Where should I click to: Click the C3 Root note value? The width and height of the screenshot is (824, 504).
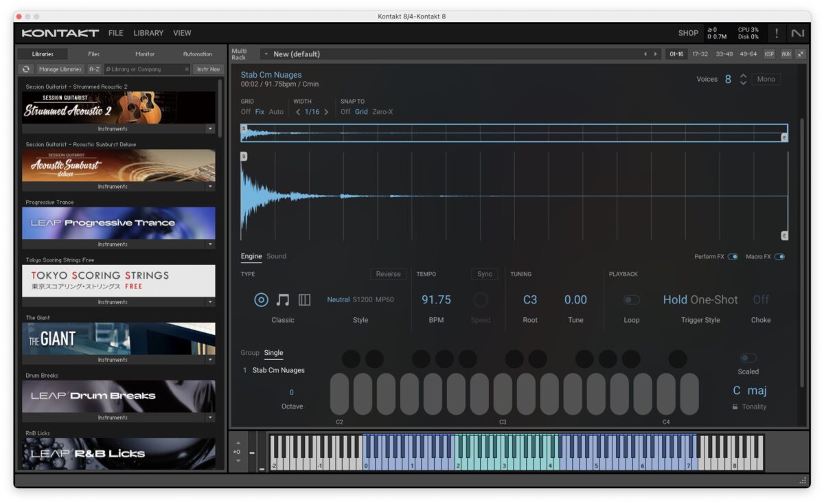pos(530,299)
